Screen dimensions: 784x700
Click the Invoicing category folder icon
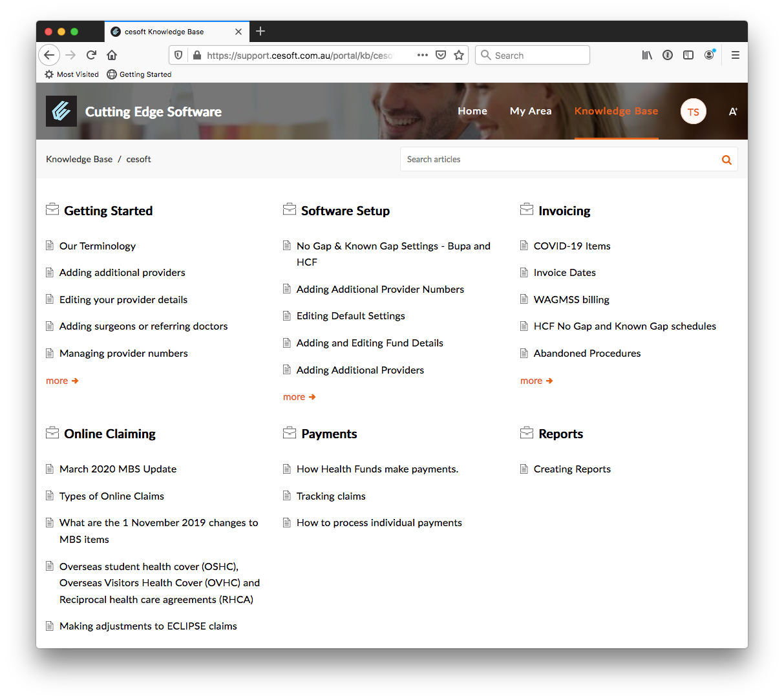pos(527,209)
